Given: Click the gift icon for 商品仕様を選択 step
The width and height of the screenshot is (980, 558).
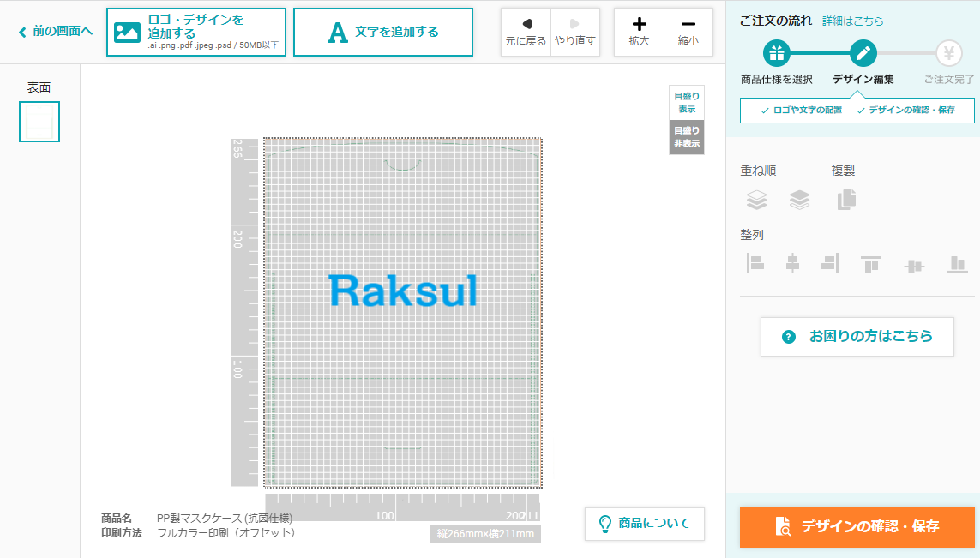Looking at the screenshot, I should [x=776, y=53].
